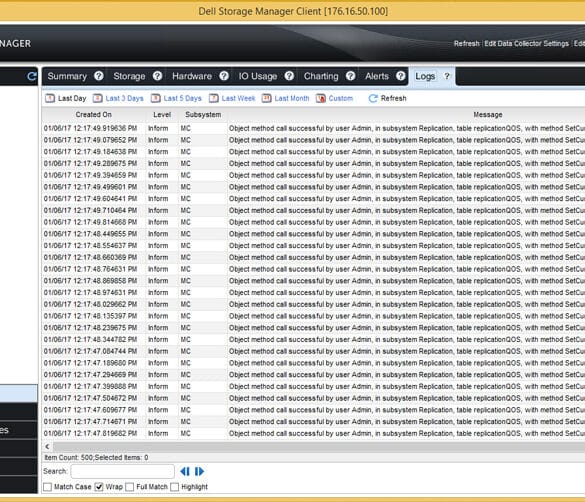Click the Last Day calendar icon
585x502 pixels.
[50, 98]
